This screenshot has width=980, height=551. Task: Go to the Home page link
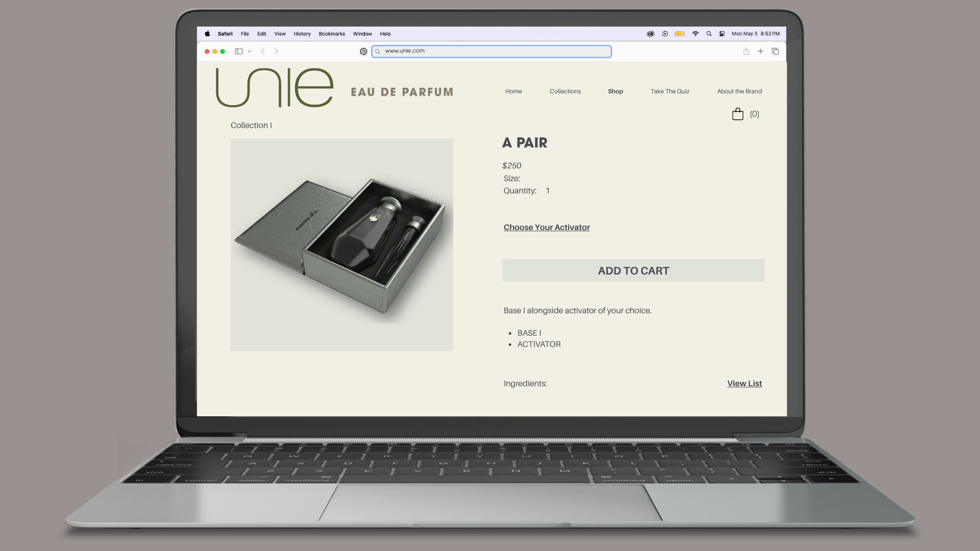tap(513, 91)
